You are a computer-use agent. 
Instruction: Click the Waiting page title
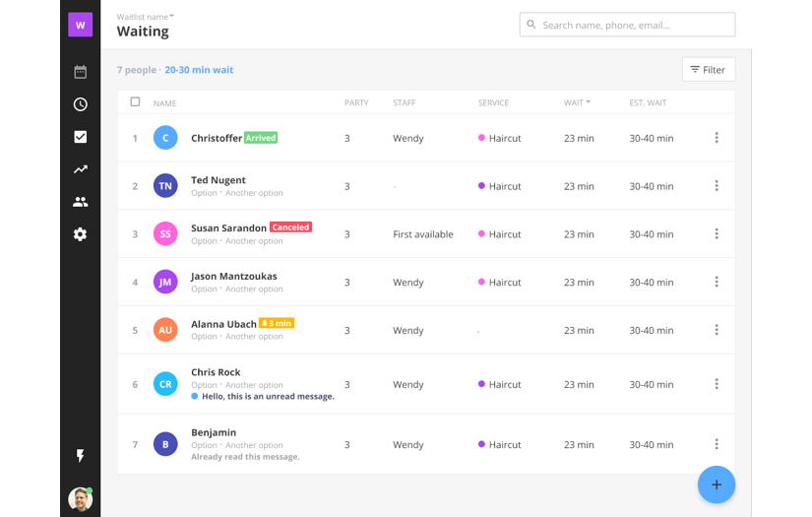pyautogui.click(x=143, y=32)
